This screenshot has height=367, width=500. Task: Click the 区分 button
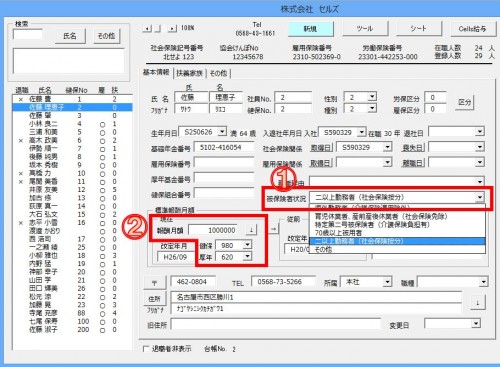point(464,103)
